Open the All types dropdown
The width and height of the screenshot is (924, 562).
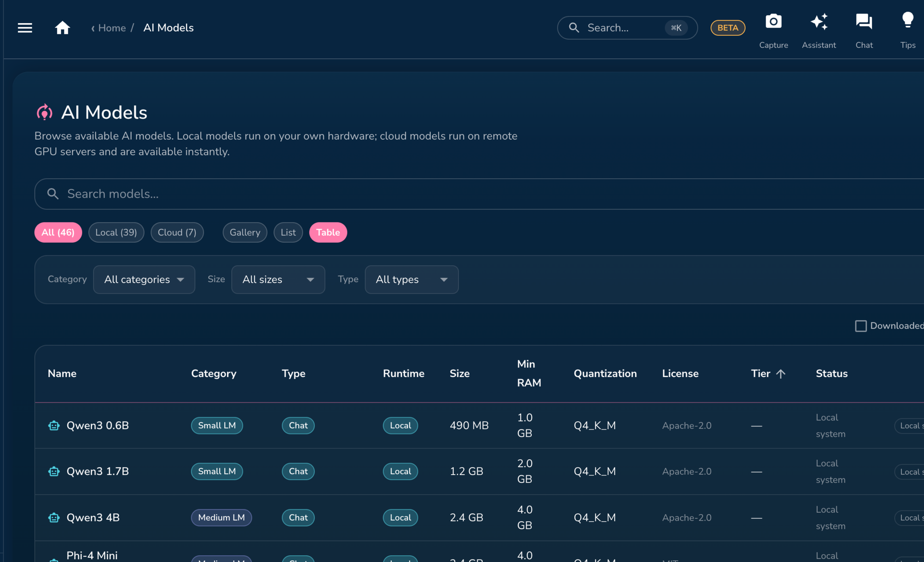[x=411, y=279]
